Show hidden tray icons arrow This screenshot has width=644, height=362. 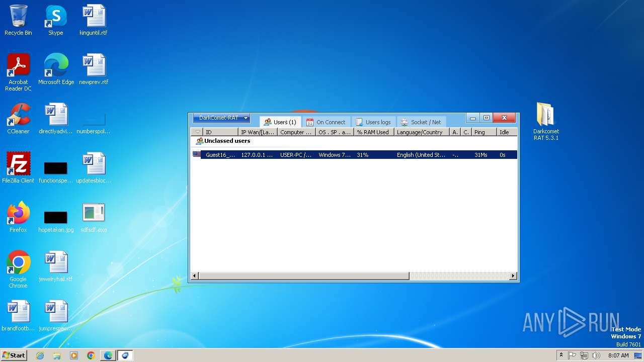point(561,355)
